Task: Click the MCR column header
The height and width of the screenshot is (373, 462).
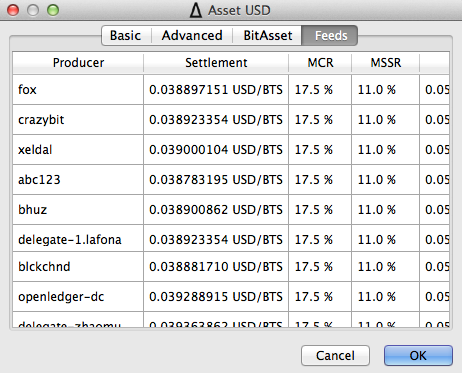Action: pyautogui.click(x=320, y=63)
